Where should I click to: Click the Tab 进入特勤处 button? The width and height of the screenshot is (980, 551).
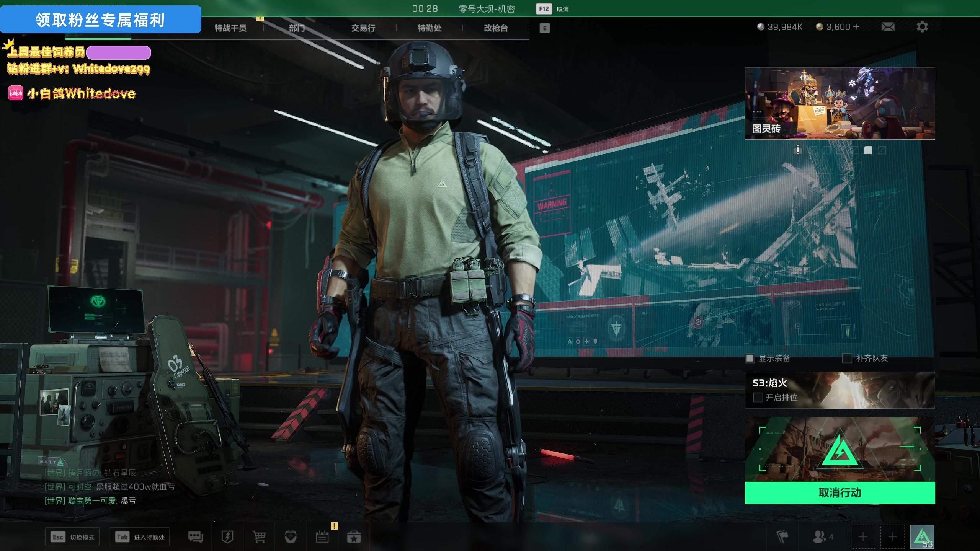[x=140, y=537]
